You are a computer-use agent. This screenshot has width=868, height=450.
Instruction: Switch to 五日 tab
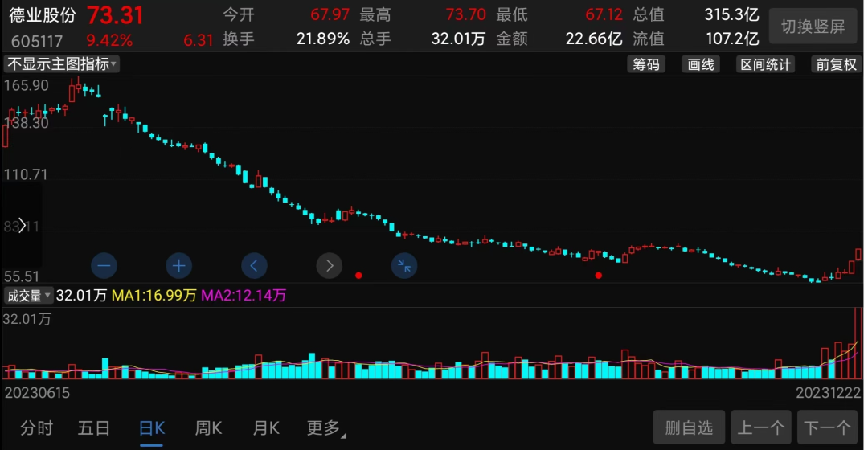(x=93, y=427)
